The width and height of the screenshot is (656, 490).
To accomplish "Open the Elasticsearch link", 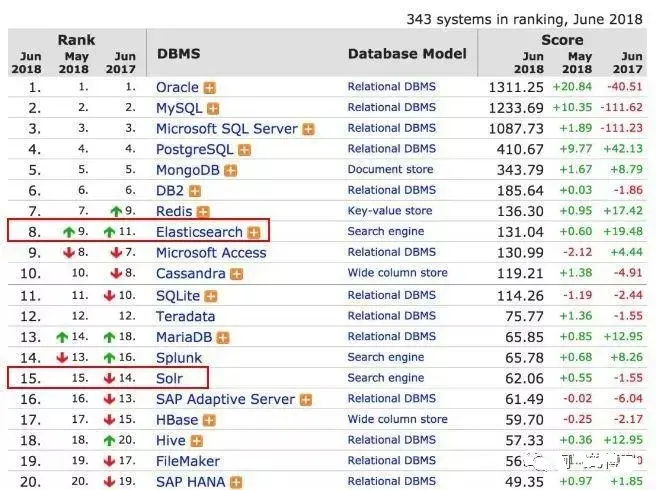I will [199, 232].
